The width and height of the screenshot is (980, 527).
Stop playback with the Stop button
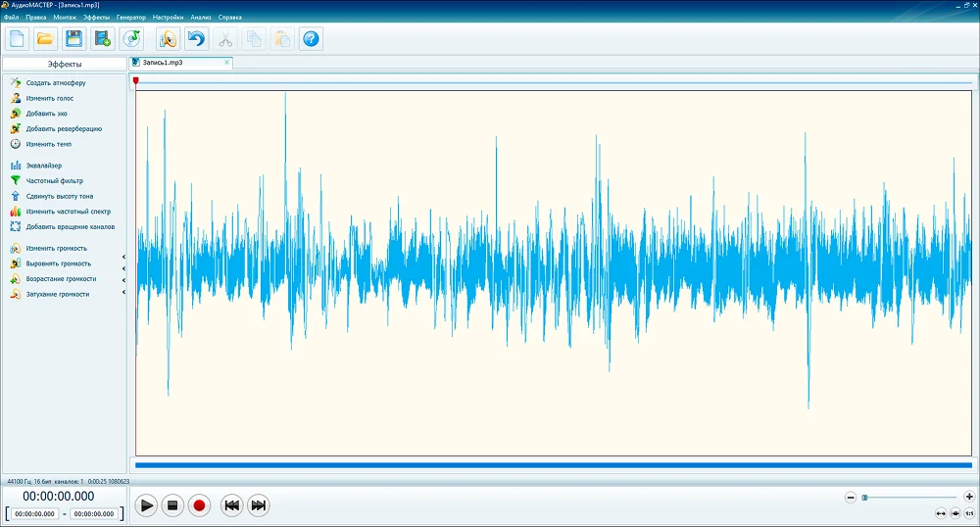coord(172,505)
